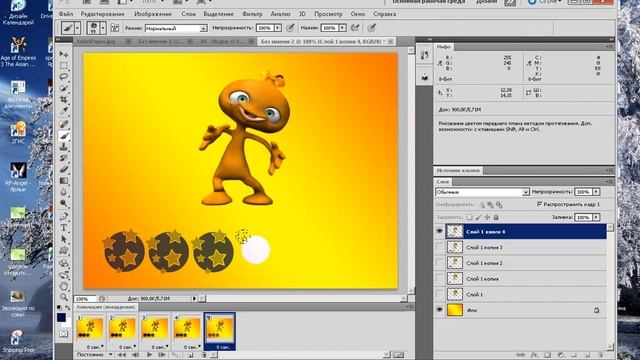This screenshot has width=640, height=360.
Task: Select first animation frame button
Action: (x=122, y=355)
